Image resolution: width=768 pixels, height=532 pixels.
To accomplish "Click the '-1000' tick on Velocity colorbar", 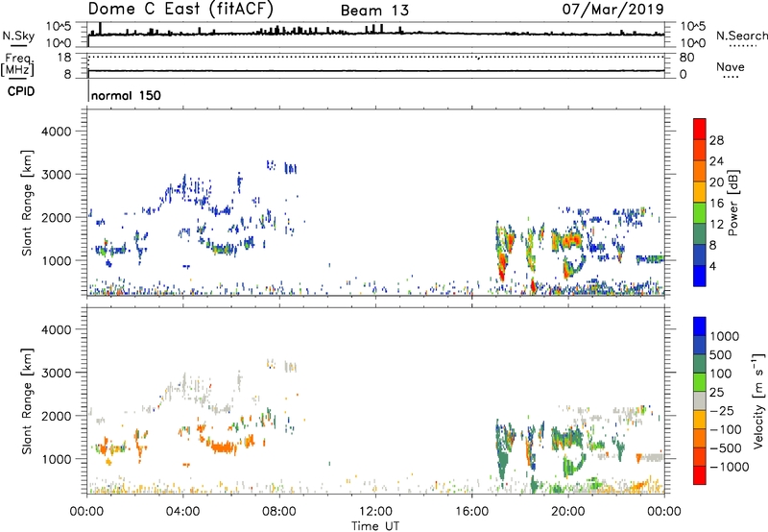I will (x=730, y=467).
